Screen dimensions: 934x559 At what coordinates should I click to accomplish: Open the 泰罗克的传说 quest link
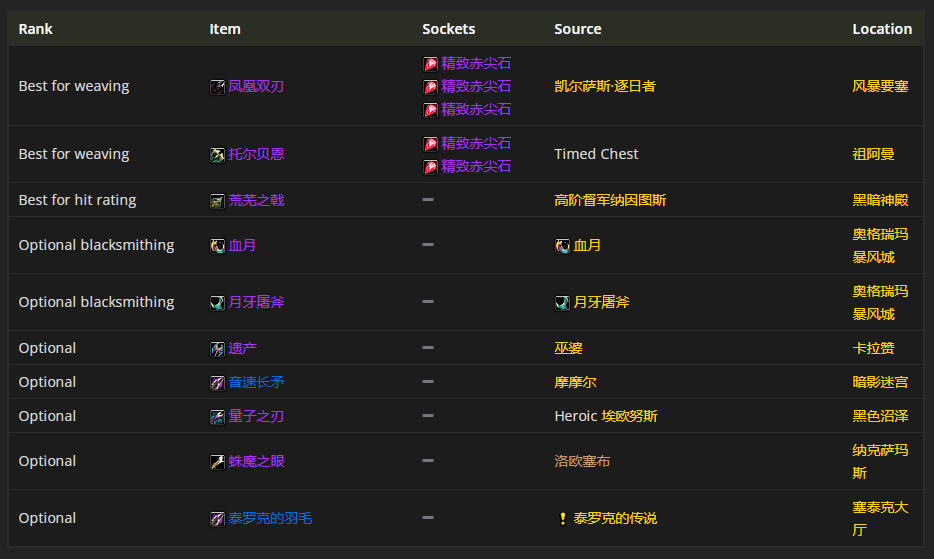(x=615, y=519)
